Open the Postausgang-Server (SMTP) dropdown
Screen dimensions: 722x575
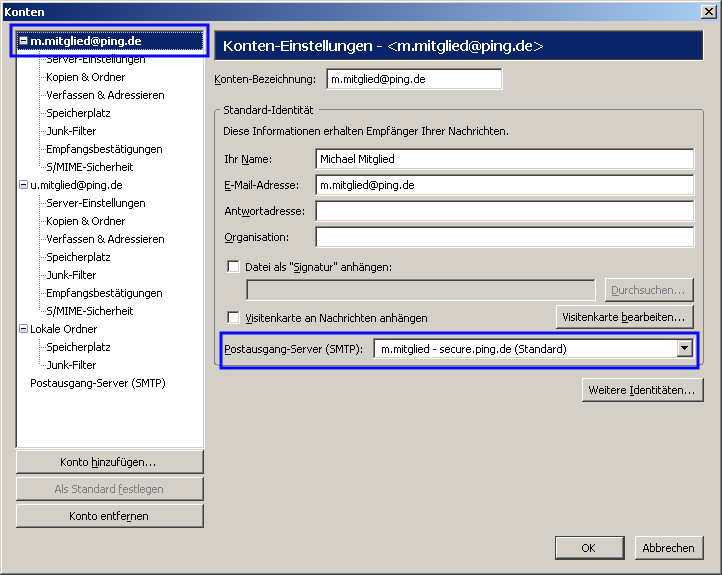pos(685,349)
